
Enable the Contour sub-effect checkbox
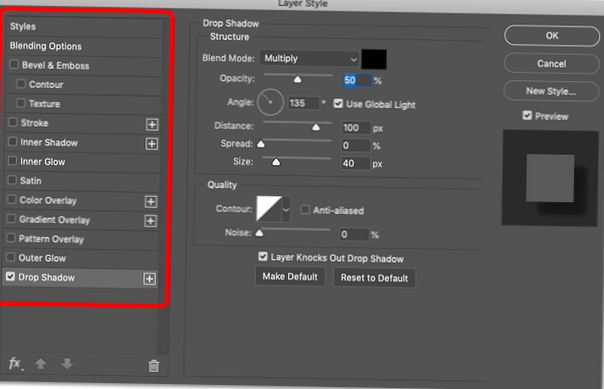coord(21,84)
